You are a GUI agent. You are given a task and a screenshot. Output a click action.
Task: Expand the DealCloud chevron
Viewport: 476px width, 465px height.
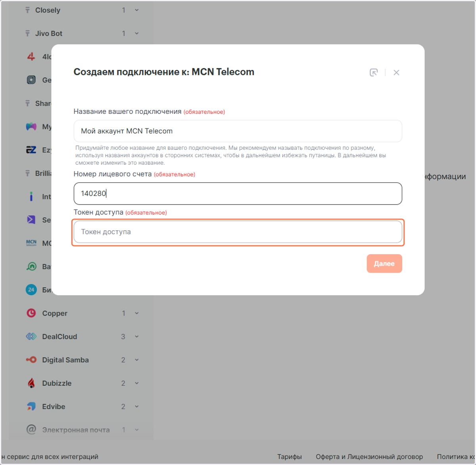point(137,337)
